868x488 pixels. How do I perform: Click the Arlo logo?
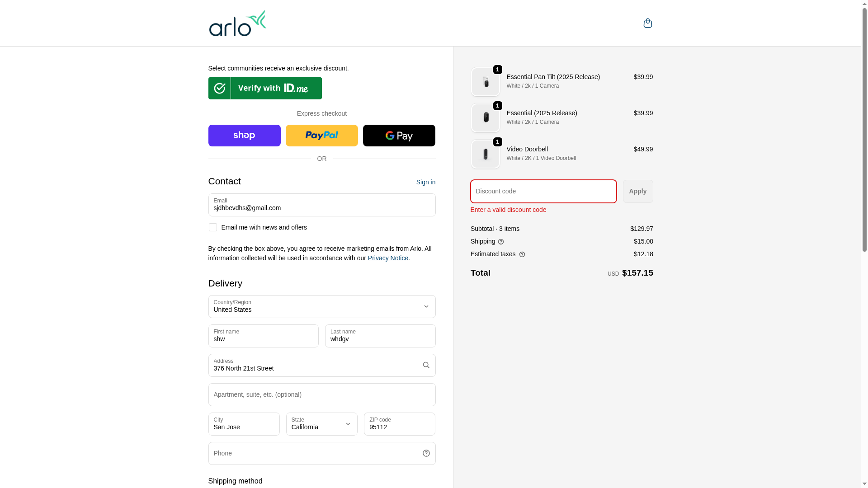237,23
